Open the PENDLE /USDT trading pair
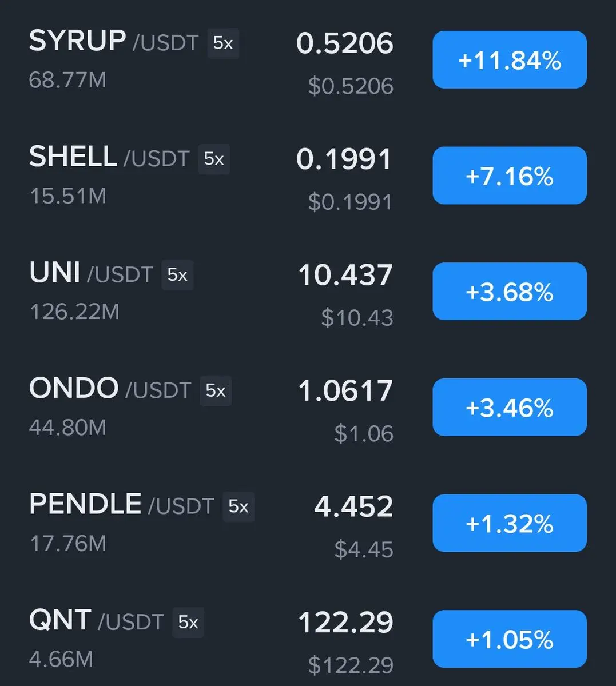 click(x=121, y=505)
